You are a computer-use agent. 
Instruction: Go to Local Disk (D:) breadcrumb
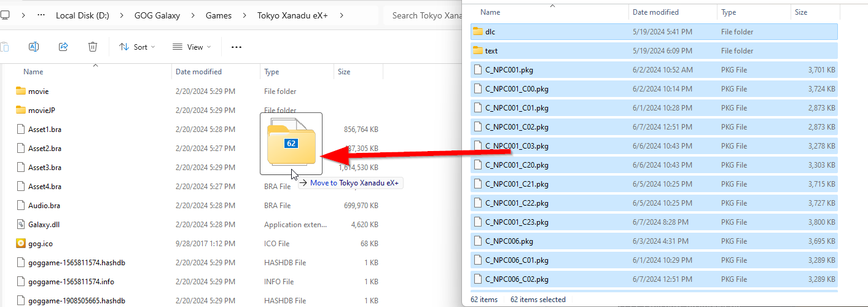[x=82, y=15]
